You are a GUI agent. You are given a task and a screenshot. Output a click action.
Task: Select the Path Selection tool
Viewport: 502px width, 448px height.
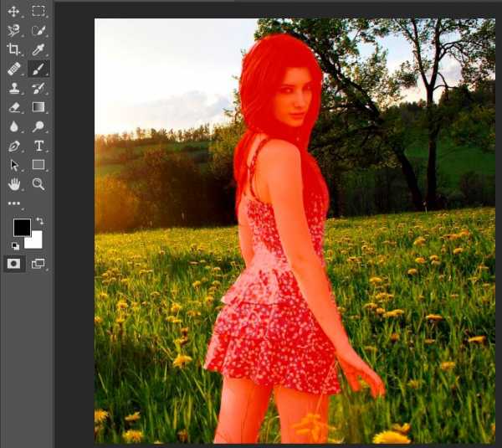(x=14, y=165)
